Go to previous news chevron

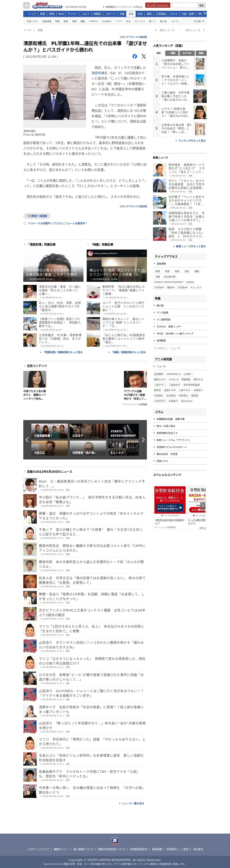[x=156, y=30]
